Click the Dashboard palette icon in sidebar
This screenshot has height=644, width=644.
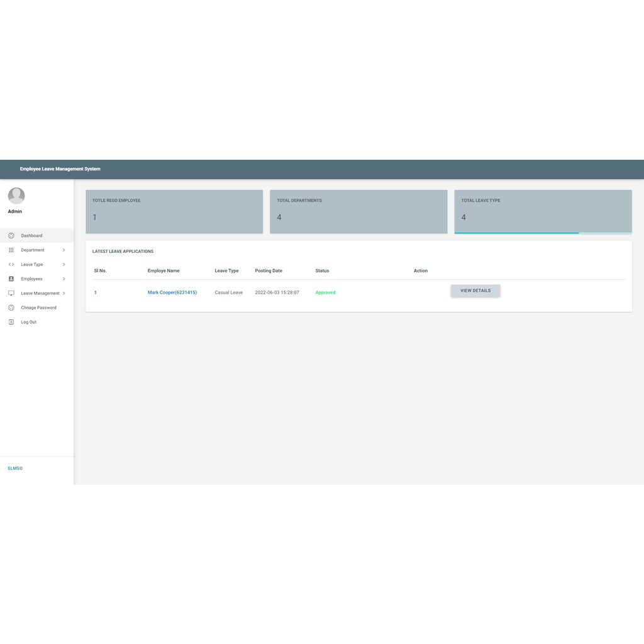[11, 236]
